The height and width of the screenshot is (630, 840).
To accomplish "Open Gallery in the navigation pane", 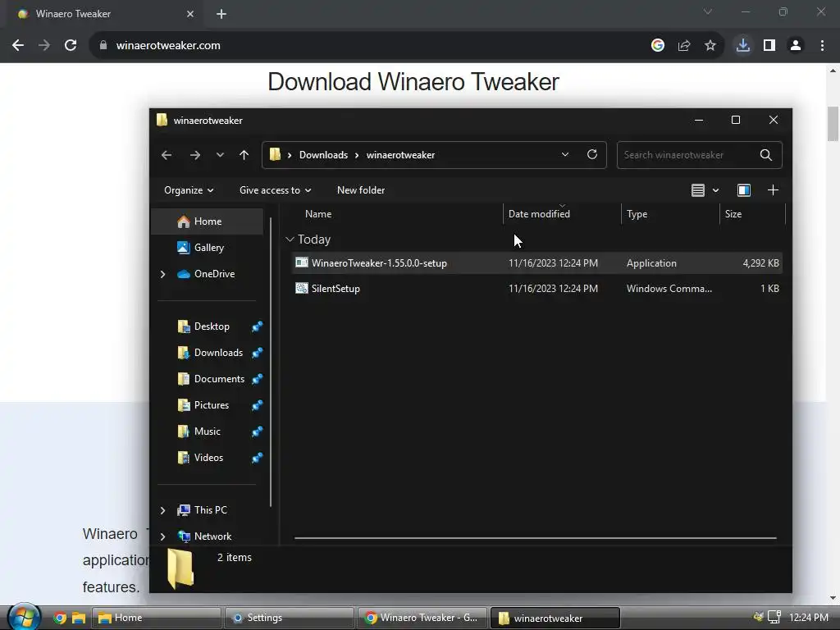I will click(208, 248).
